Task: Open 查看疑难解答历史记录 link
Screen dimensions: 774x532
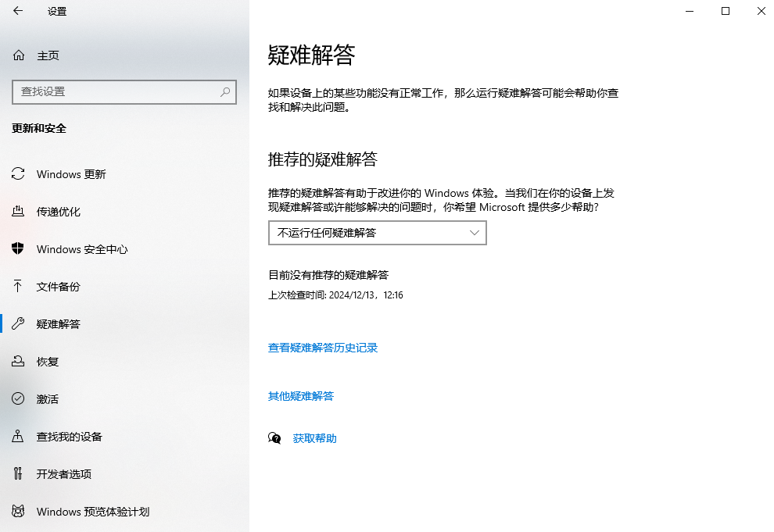Action: (322, 348)
